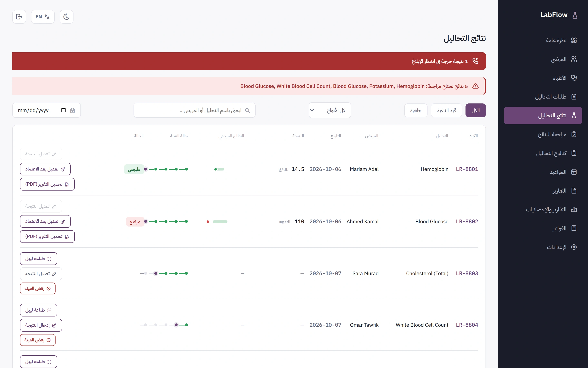588x368 pixels.
Task: Click the مراجعة النتائج checklist icon
Action: click(x=574, y=134)
